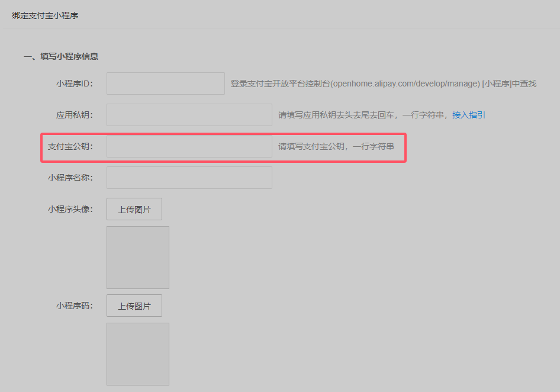Click the 请填写支付宝公钥 hint text

point(336,146)
